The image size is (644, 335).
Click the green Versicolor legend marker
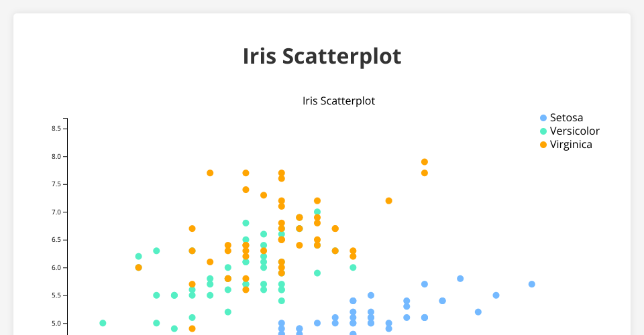coord(543,131)
